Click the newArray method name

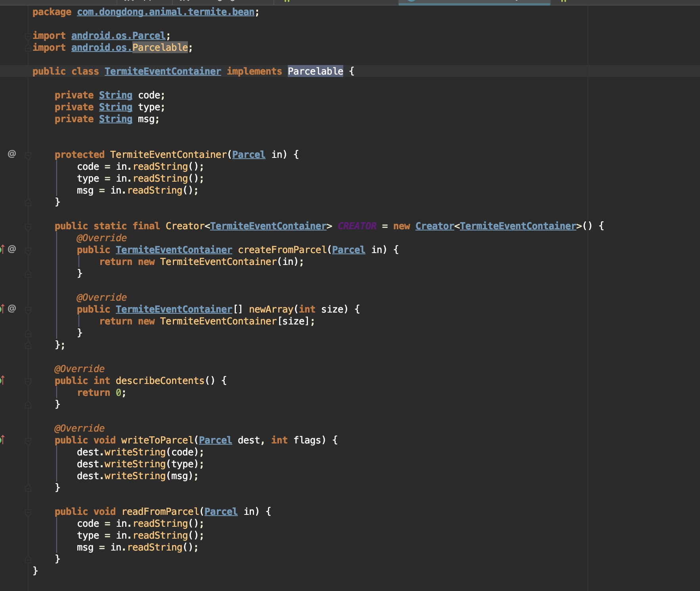pyautogui.click(x=271, y=309)
